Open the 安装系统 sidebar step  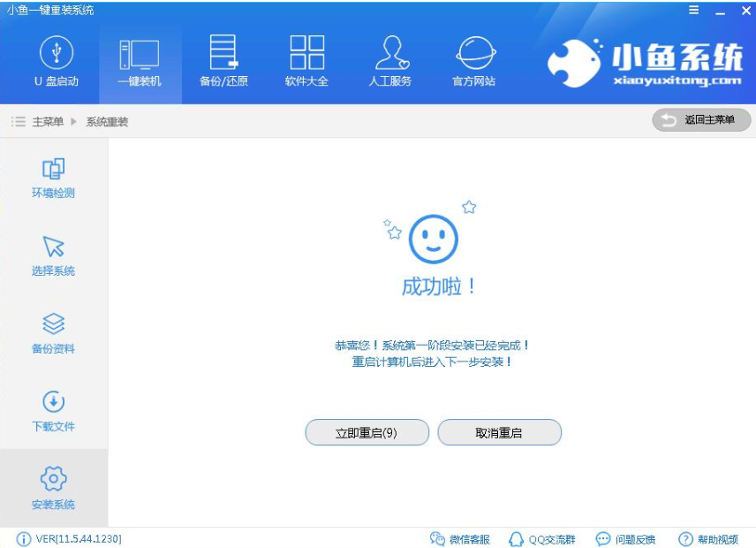[x=53, y=488]
